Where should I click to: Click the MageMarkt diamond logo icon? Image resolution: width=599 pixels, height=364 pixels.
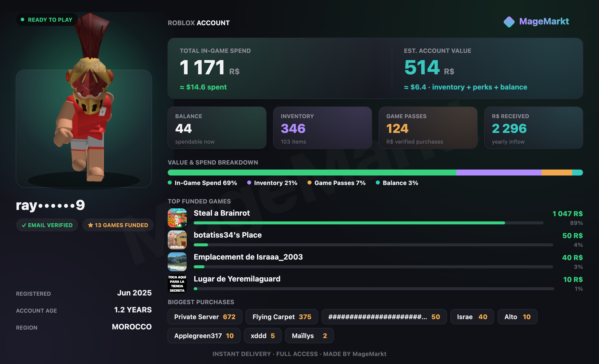point(509,22)
